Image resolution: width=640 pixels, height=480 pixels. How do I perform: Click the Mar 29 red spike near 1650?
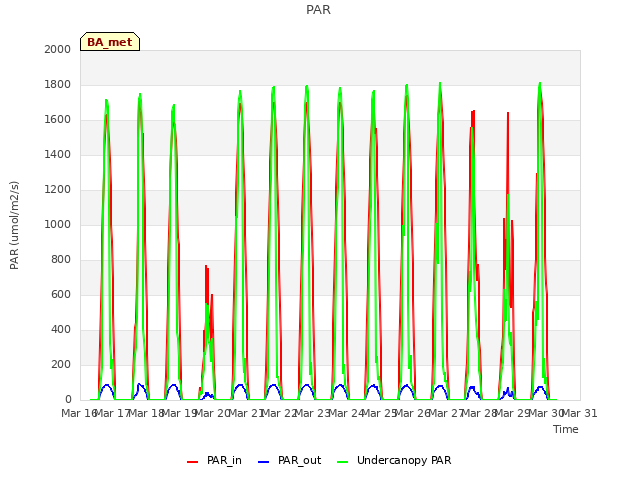point(508,113)
